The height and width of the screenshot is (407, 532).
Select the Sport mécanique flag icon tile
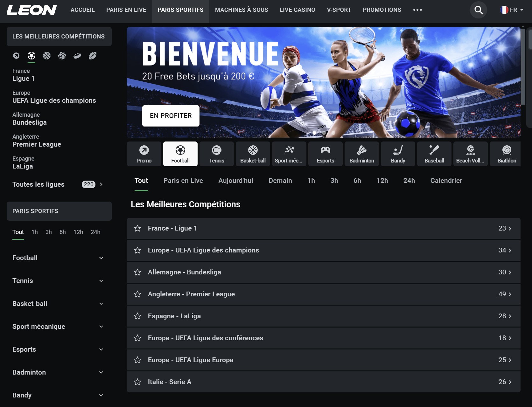[289, 154]
